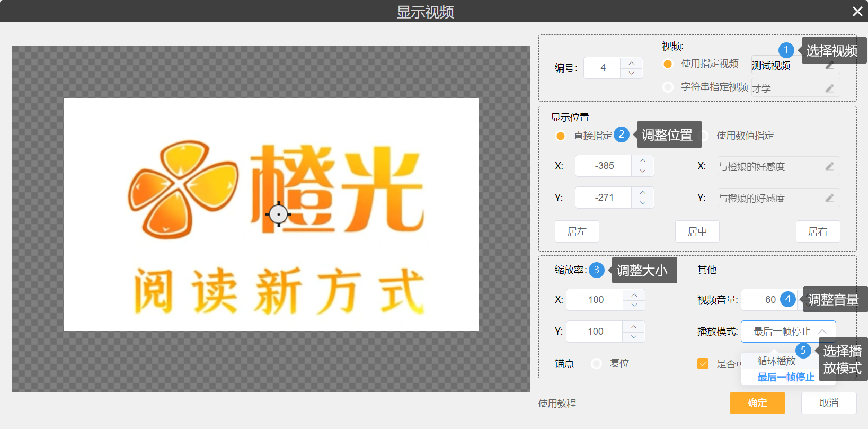The height and width of the screenshot is (429, 868).
Task: Click the pencil icon in numeric X field
Action: (830, 166)
